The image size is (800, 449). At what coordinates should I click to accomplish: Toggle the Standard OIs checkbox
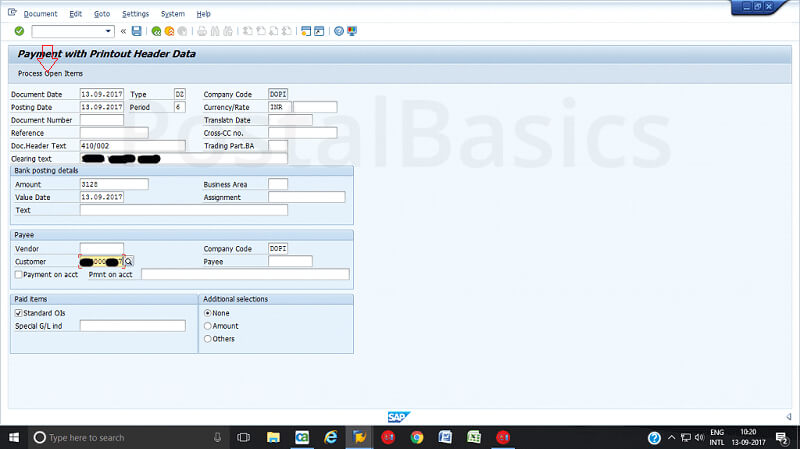[x=18, y=313]
